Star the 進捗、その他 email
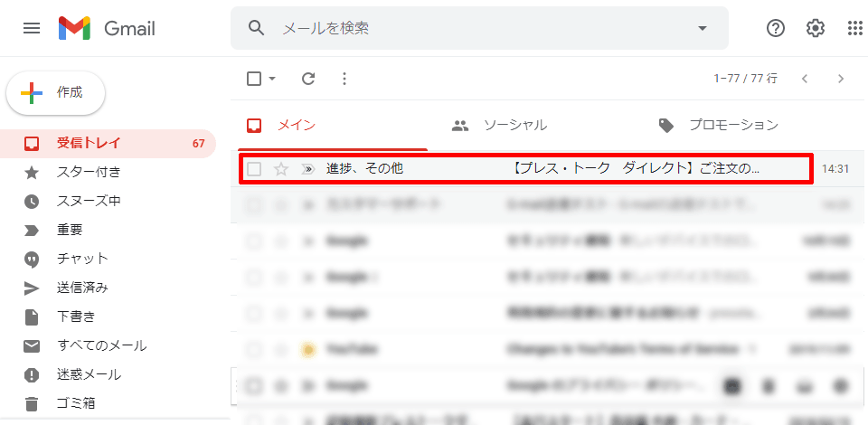 pyautogui.click(x=281, y=169)
